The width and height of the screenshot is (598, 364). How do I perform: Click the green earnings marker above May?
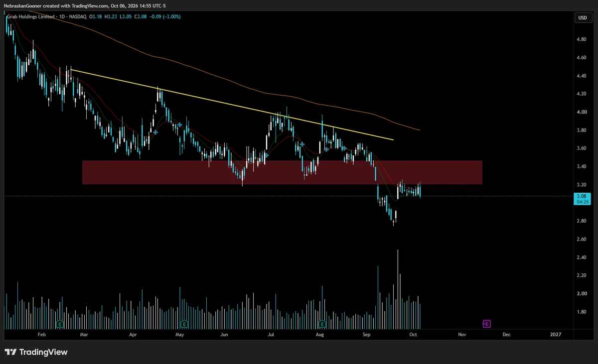pyautogui.click(x=184, y=324)
